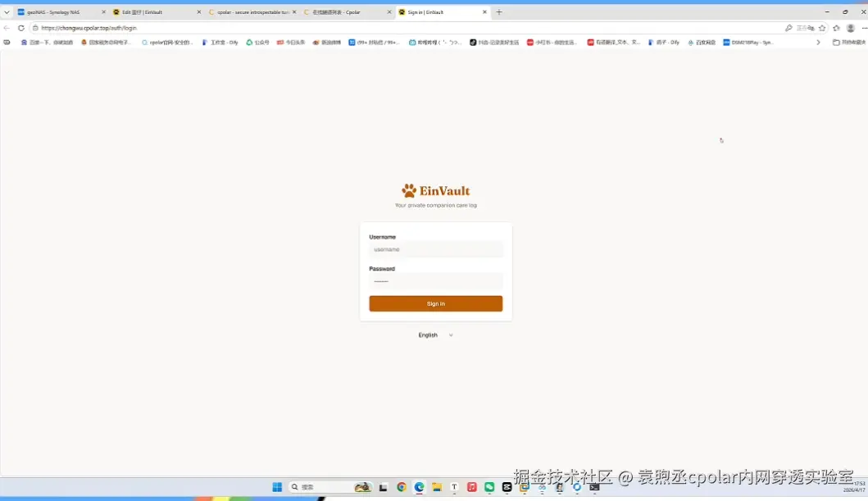Open the 百度一下 bookmark
The height and width of the screenshot is (501, 868).
click(x=47, y=42)
